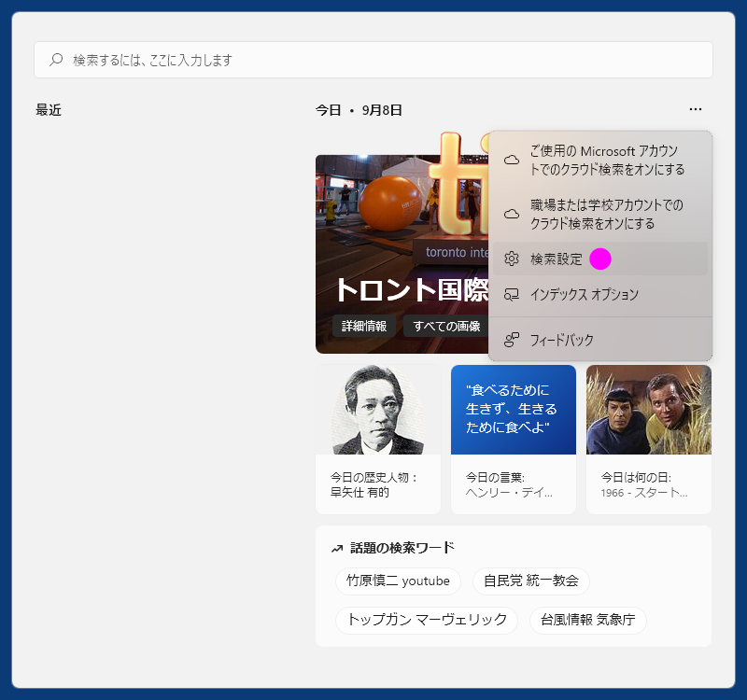Viewport: 747px width, 700px height.
Task: Click the 詳細情報 button on the Toronto image
Action: pos(364,327)
